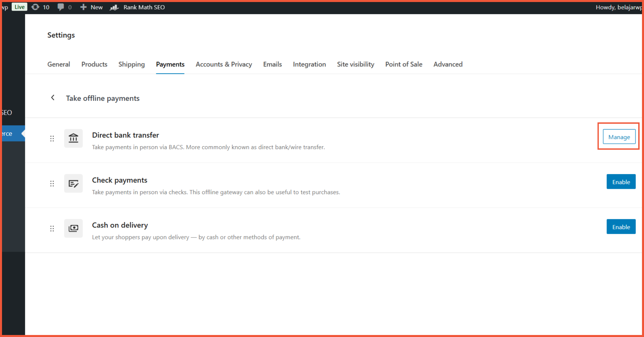Open the New content menu
The width and height of the screenshot is (644, 337).
(x=92, y=7)
